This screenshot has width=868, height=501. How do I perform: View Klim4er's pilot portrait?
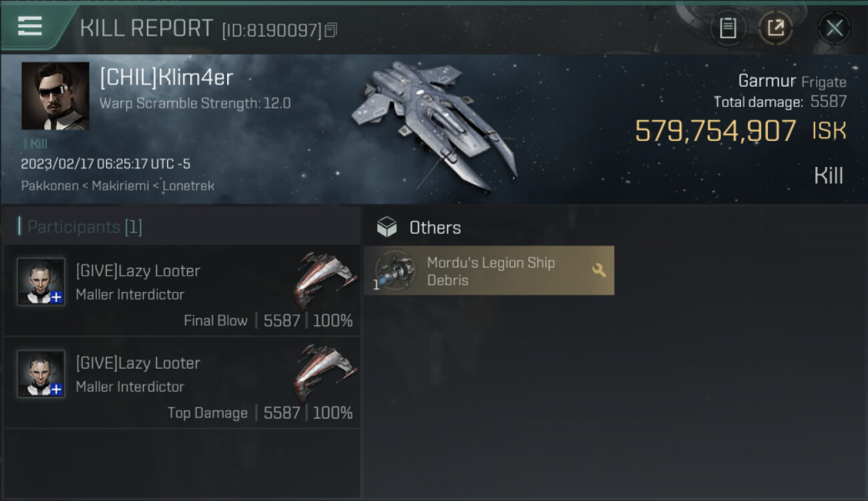[55, 96]
